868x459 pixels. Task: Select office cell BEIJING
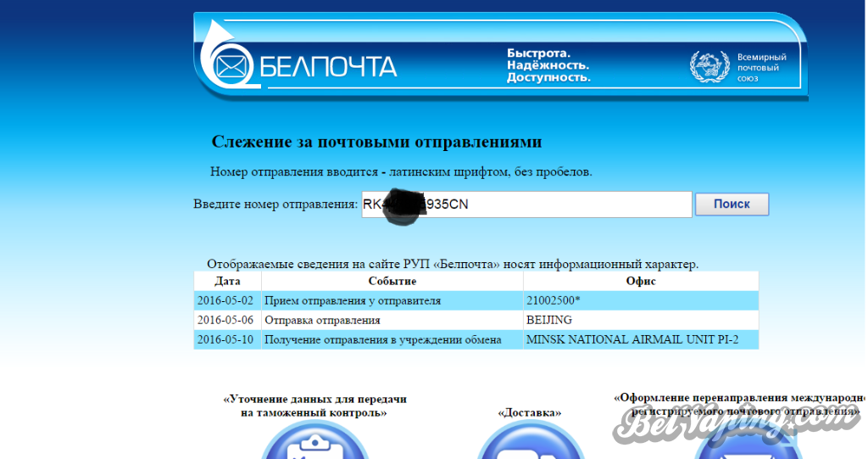pos(641,320)
